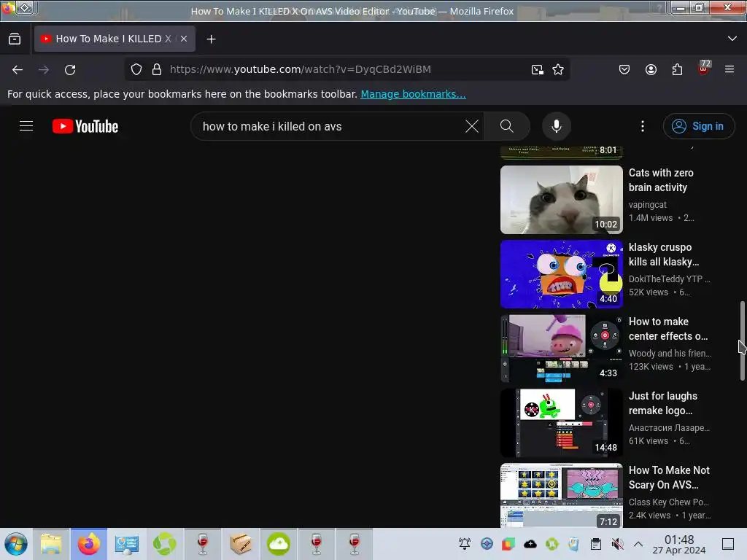The height and width of the screenshot is (560, 747).
Task: Reload the current page
Action: coord(70,69)
